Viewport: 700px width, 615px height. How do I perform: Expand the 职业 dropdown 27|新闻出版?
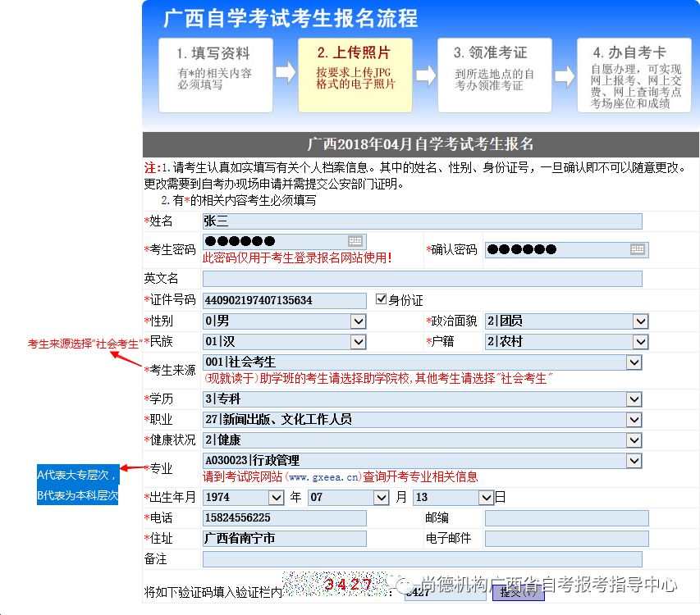pos(423,419)
